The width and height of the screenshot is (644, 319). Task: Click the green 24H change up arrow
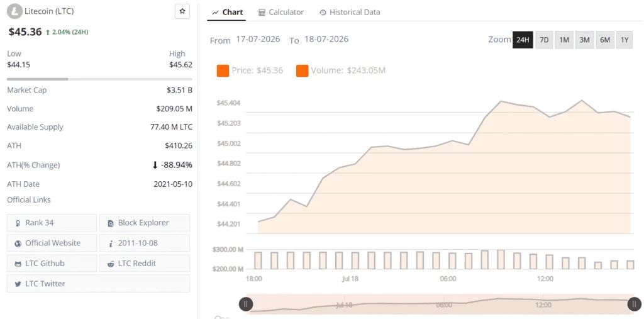pyautogui.click(x=48, y=32)
